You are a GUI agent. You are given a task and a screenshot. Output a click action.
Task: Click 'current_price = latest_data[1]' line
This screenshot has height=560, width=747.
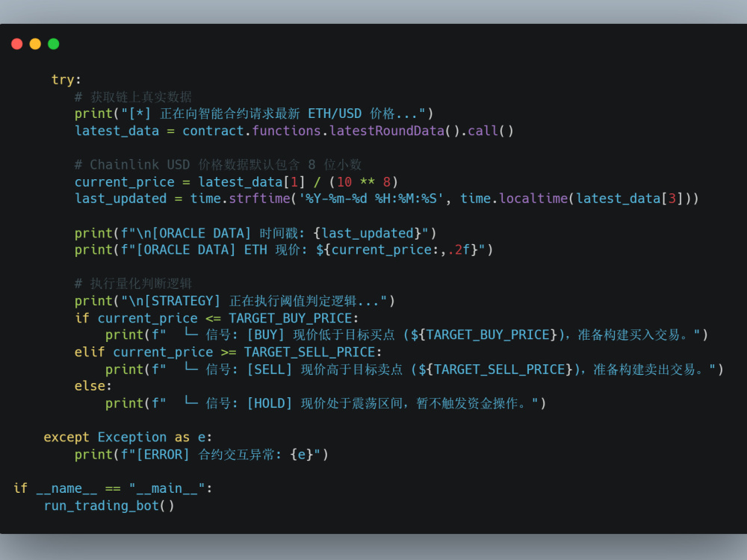point(236,182)
